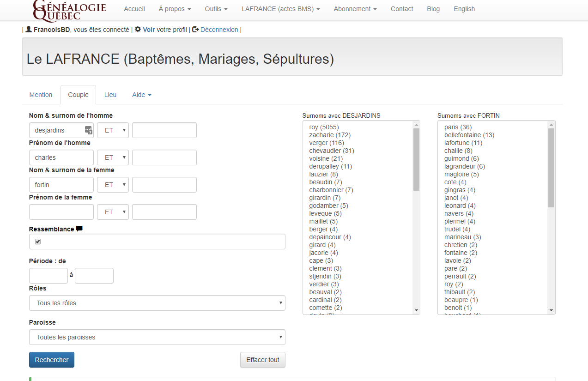
Task: Click the down arrow of FORTIN list scrollbar
Action: point(551,310)
